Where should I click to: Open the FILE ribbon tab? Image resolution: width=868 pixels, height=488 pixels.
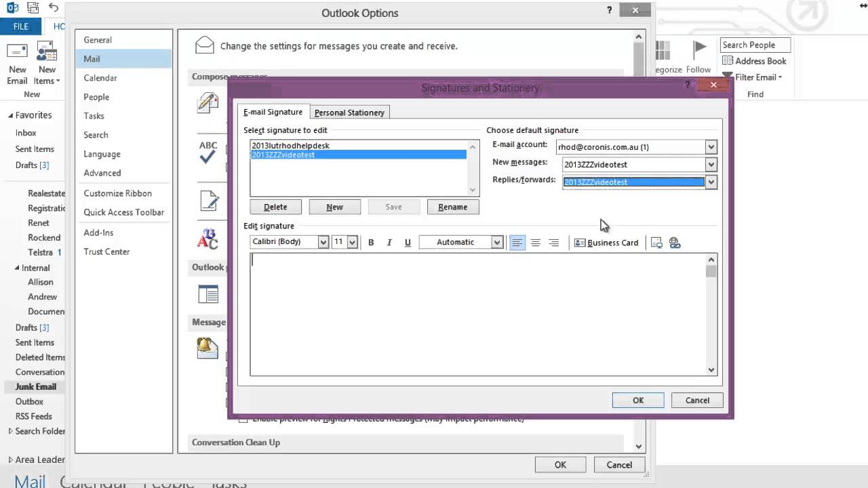pyautogui.click(x=21, y=26)
